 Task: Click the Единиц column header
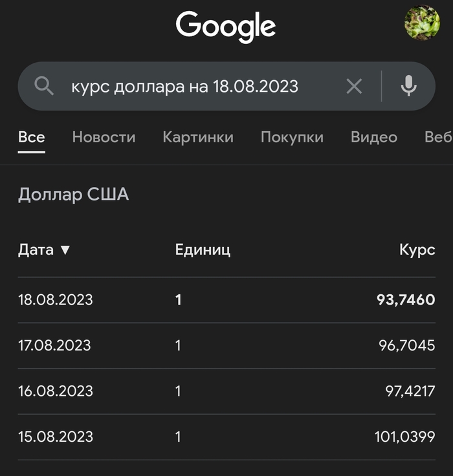[x=203, y=250]
